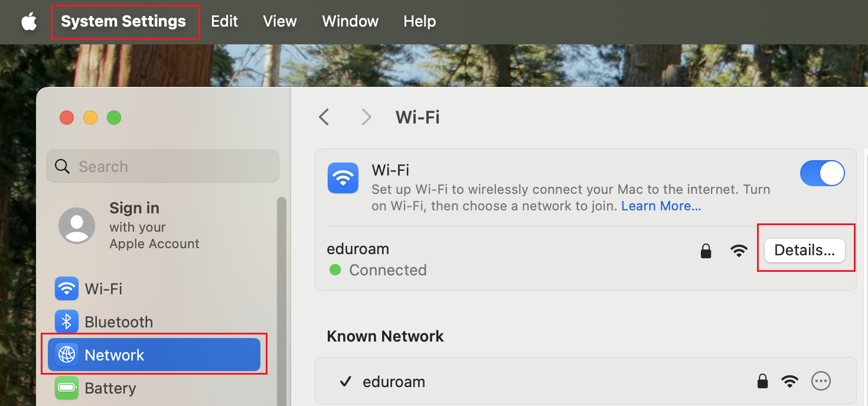
Task: Select the checked eduroam known network row
Action: tap(531, 382)
